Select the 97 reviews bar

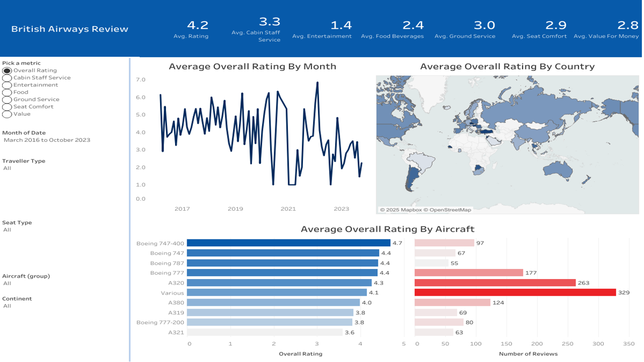tap(444, 243)
